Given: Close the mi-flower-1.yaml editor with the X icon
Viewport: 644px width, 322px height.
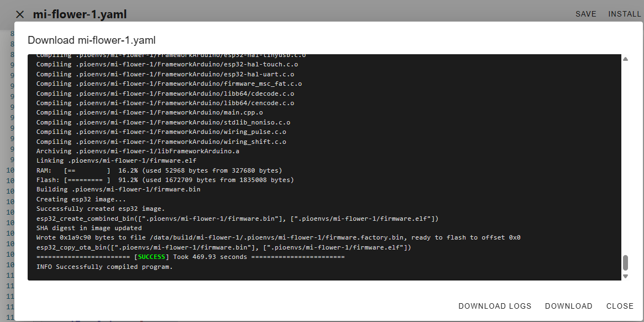Looking at the screenshot, I should 20,14.
